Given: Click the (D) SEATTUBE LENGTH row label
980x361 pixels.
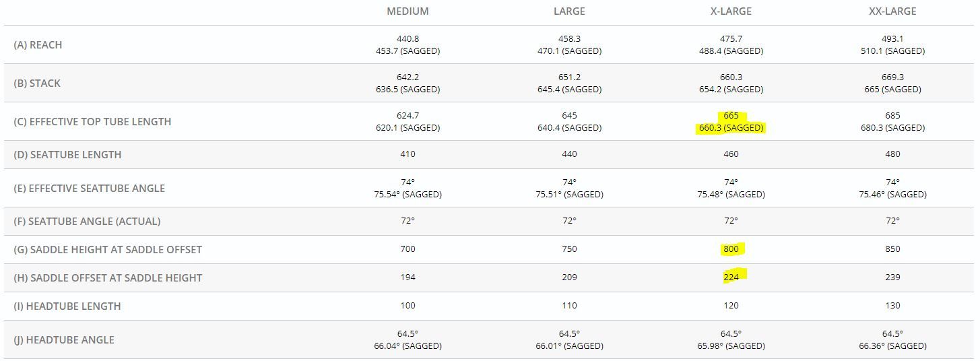Looking at the screenshot, I should click(x=67, y=155).
